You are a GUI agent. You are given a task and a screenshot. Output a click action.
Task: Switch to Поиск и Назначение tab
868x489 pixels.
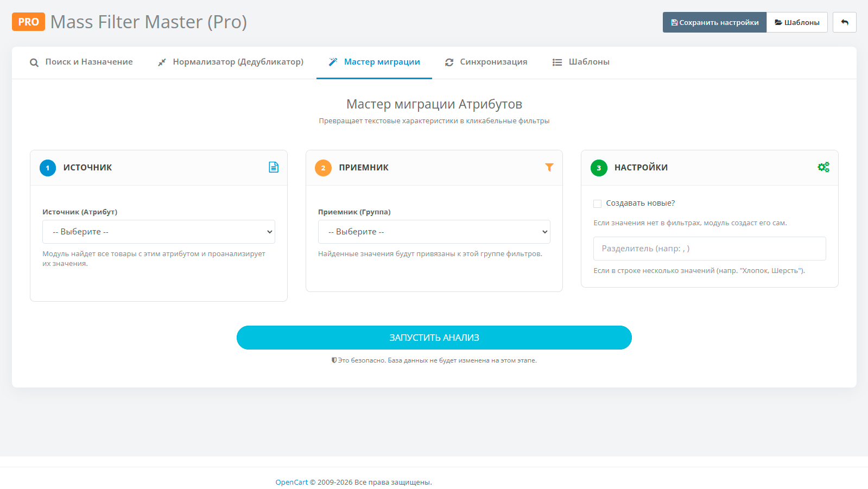pos(81,62)
